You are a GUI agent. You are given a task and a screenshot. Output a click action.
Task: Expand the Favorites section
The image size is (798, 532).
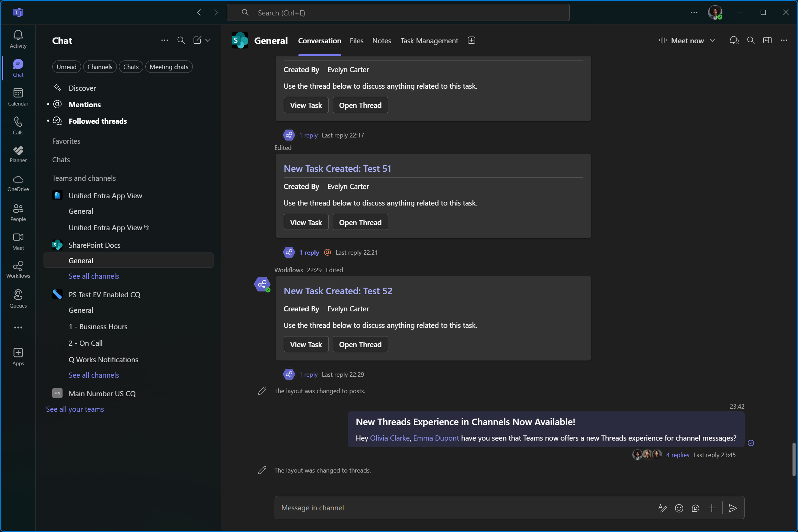(x=66, y=141)
